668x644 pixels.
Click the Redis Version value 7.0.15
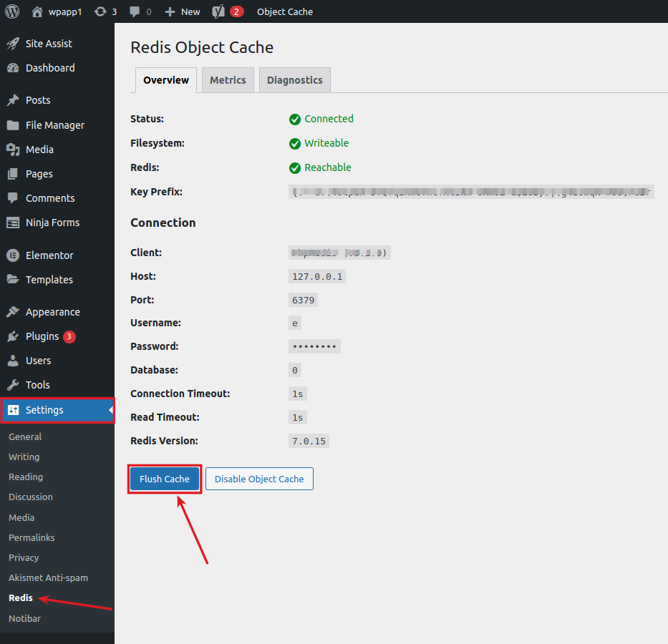coord(309,441)
